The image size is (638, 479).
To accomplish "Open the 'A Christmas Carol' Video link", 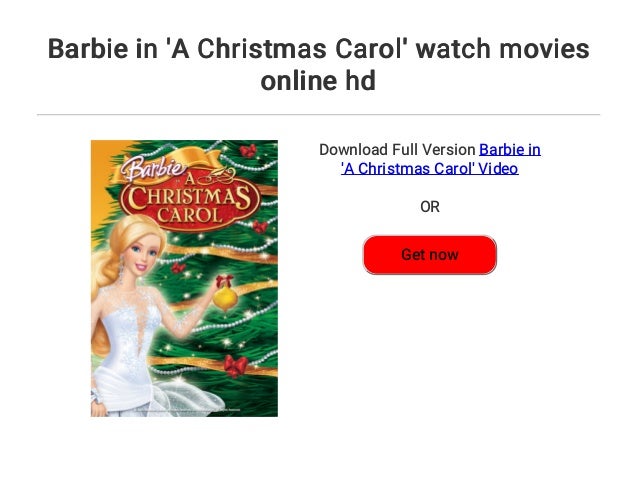I will (430, 168).
